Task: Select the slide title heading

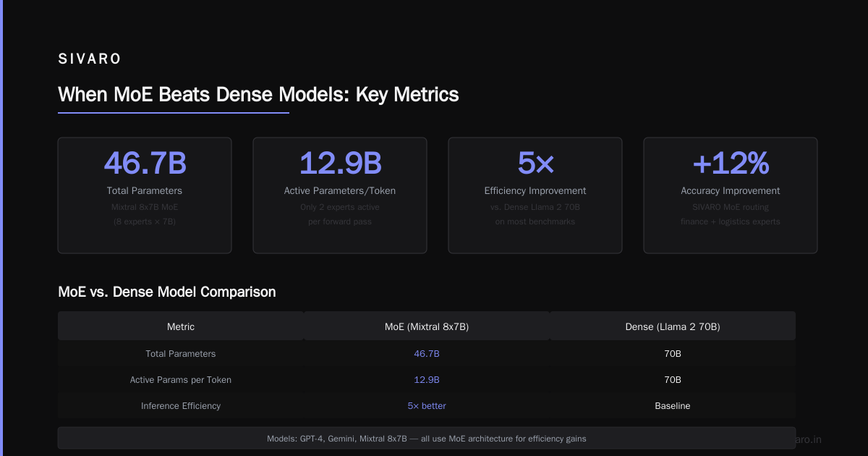Action: point(258,95)
